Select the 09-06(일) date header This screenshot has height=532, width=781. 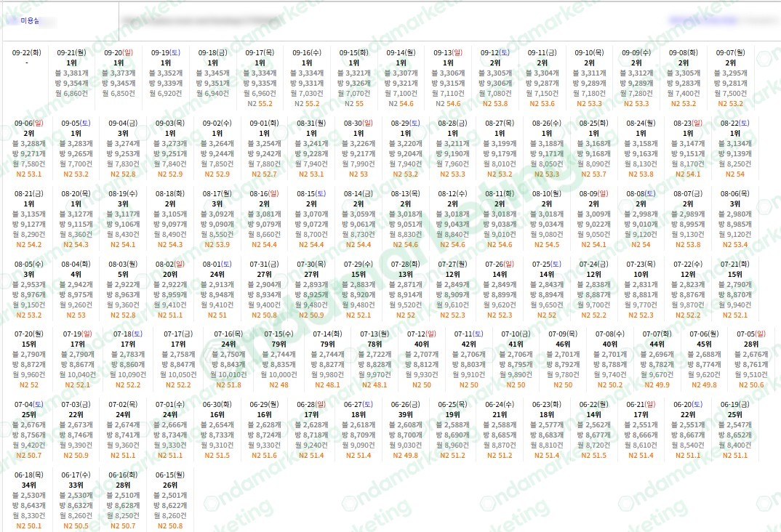pyautogui.click(x=29, y=123)
